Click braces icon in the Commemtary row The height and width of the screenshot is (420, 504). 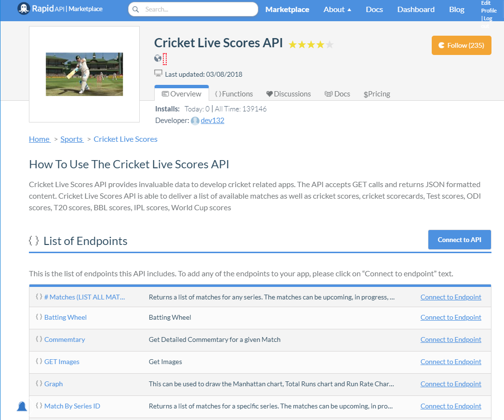tap(39, 339)
